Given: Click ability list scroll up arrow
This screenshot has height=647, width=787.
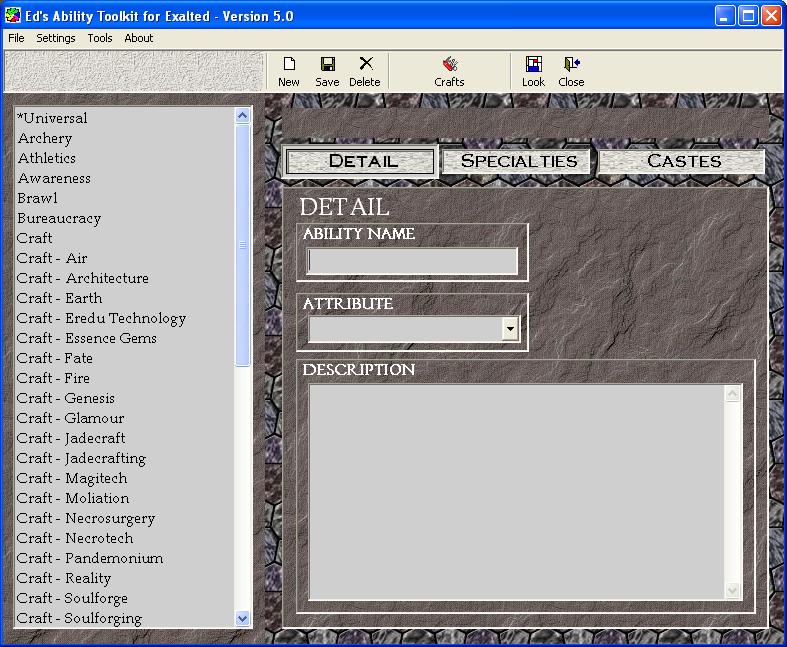Looking at the screenshot, I should click(x=242, y=116).
